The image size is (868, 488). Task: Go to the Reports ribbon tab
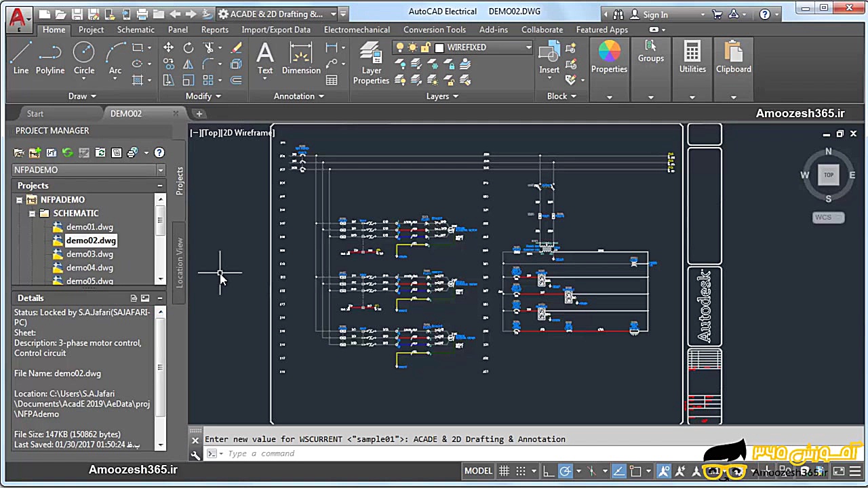215,30
